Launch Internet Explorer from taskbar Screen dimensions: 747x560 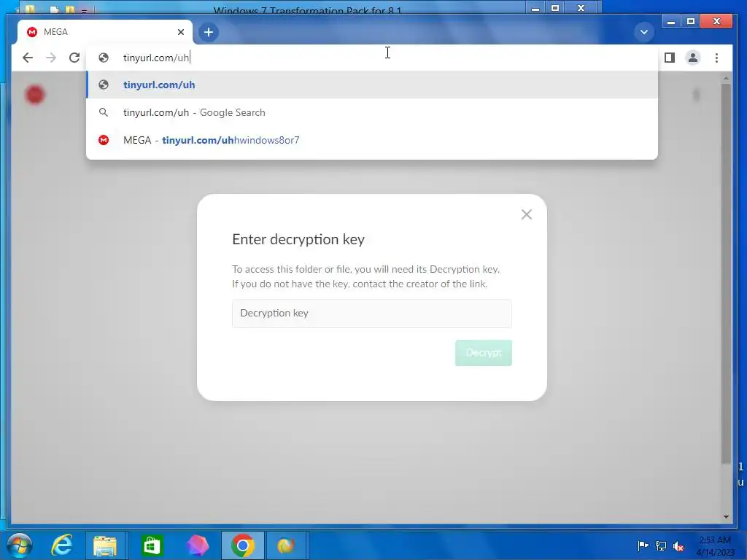[63, 545]
